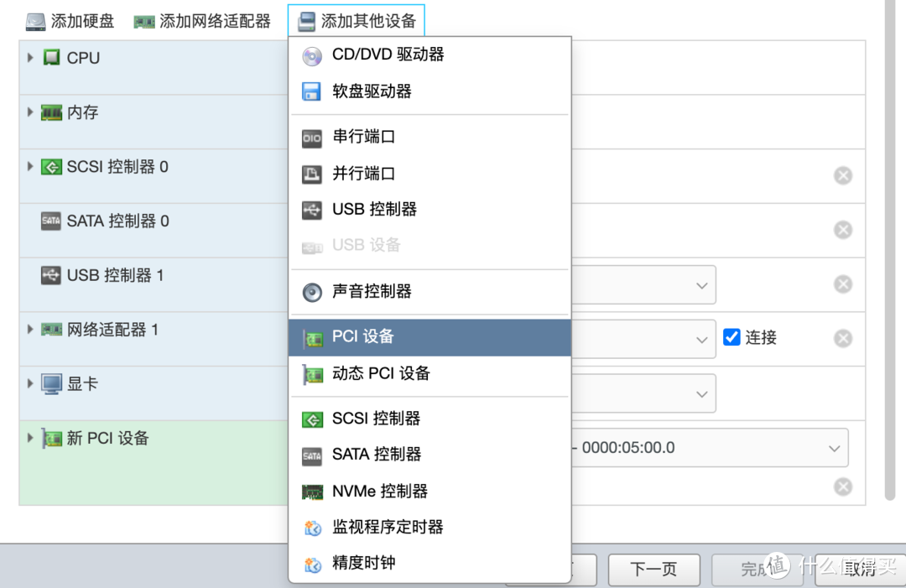Select PCI 设备 from the device menu
This screenshot has width=906, height=588.
[x=361, y=337]
